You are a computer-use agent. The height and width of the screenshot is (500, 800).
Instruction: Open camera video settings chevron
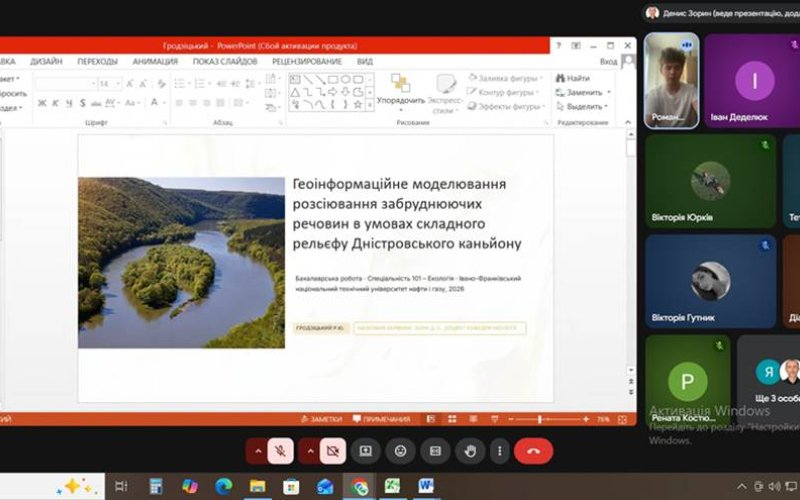point(310,451)
